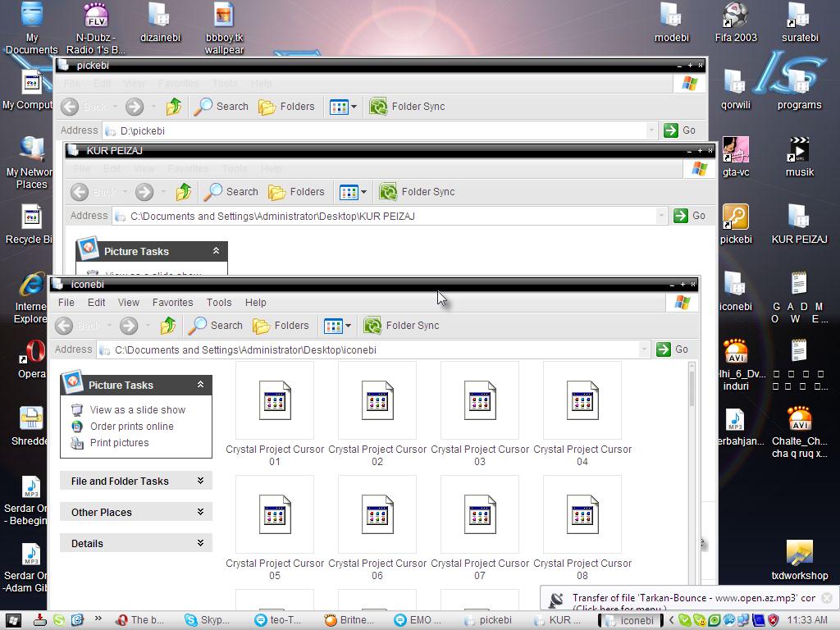Click D:\pickebi address field
The image size is (840, 630).
coord(380,130)
